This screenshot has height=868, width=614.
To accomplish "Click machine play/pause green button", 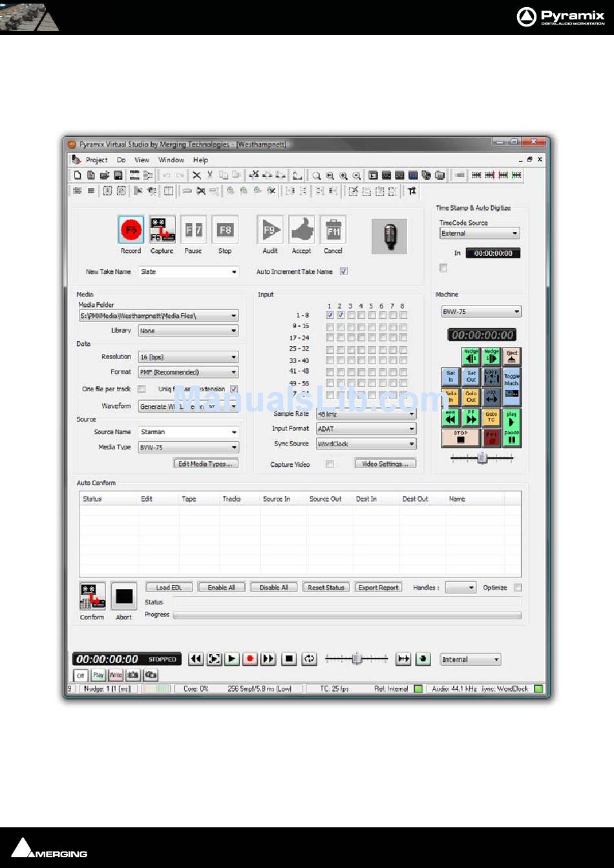I will point(512,427).
